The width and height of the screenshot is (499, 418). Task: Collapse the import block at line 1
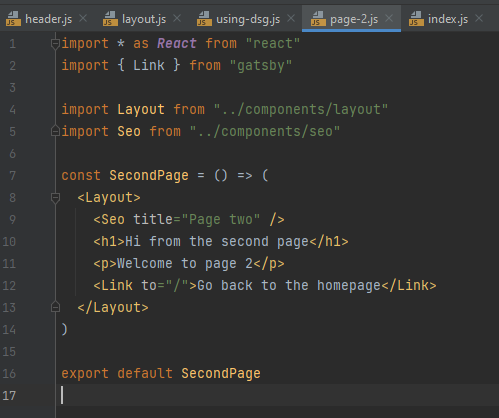55,44
